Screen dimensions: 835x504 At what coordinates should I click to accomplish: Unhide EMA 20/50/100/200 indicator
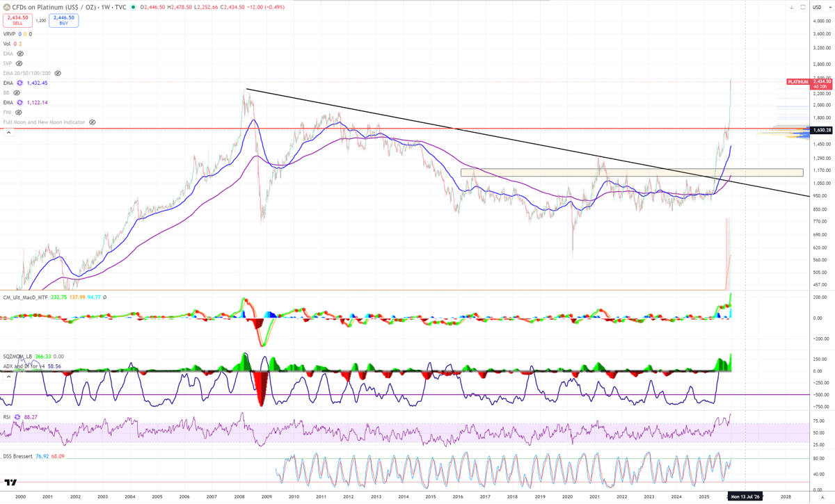58,73
